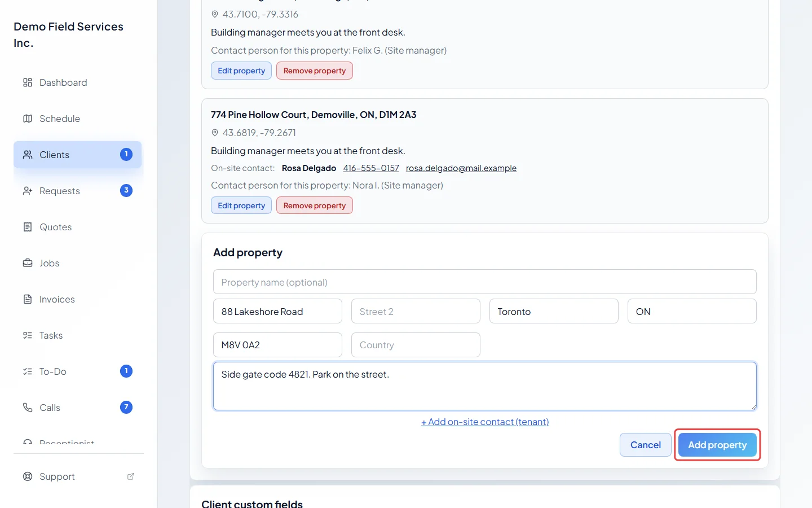Screen dimensions: 812x508
Task: Click the Country input field
Action: pos(416,345)
